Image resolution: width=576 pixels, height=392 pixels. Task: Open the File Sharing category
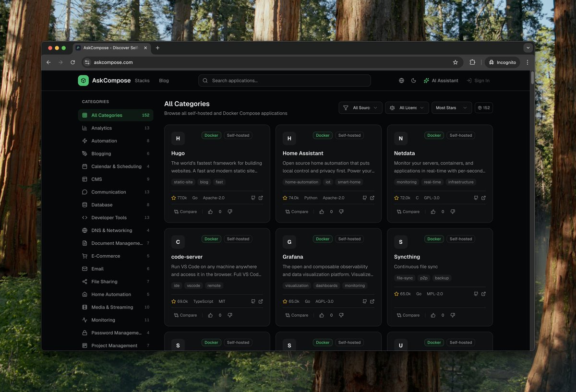pyautogui.click(x=116, y=282)
